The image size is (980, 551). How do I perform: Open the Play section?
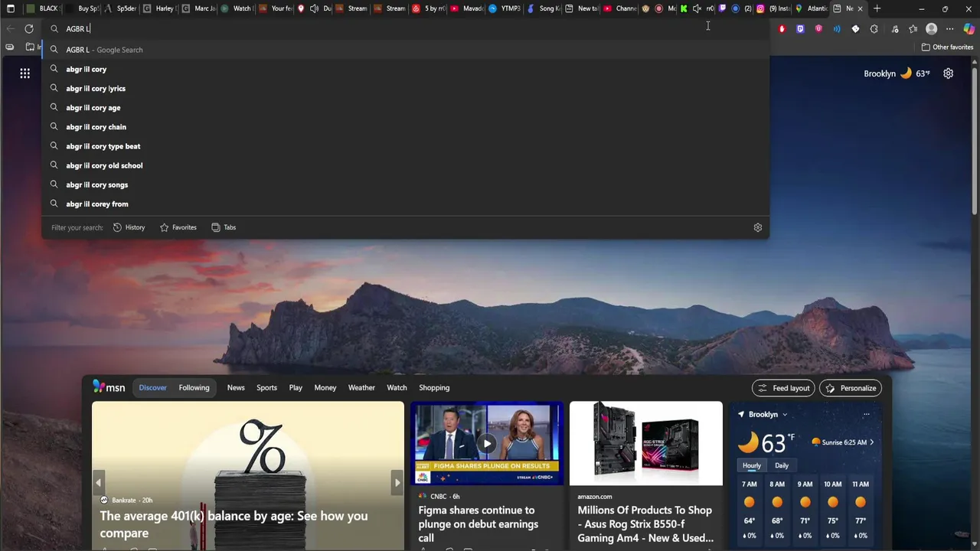coord(296,388)
